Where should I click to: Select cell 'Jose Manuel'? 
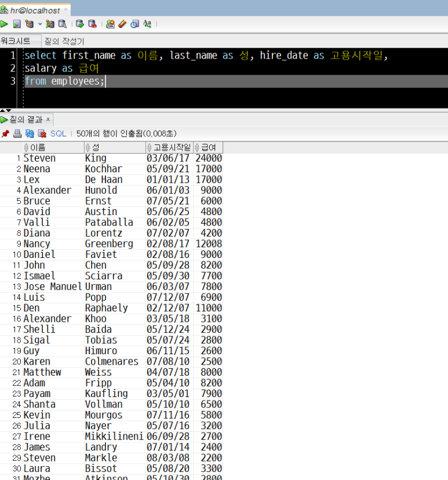point(53,287)
